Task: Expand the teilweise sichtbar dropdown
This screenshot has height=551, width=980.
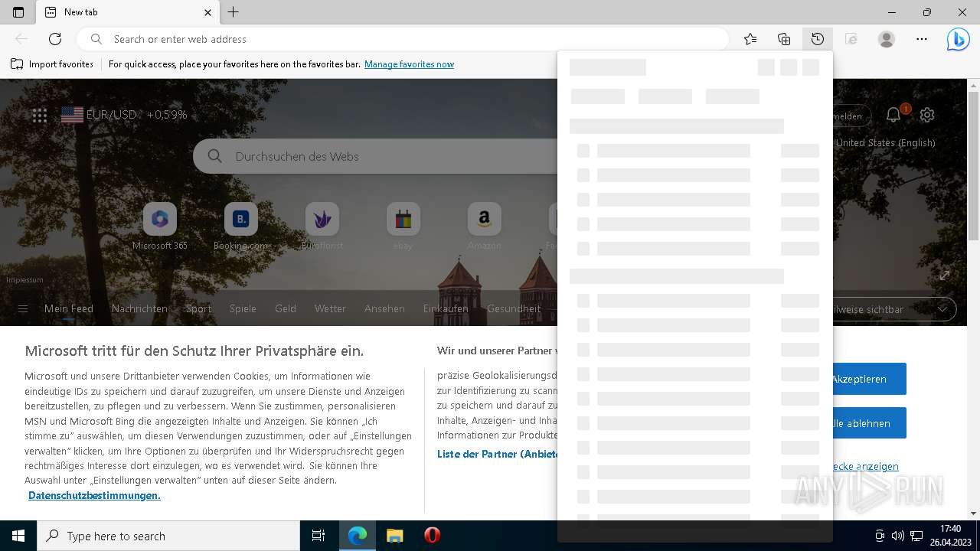Action: [894, 309]
